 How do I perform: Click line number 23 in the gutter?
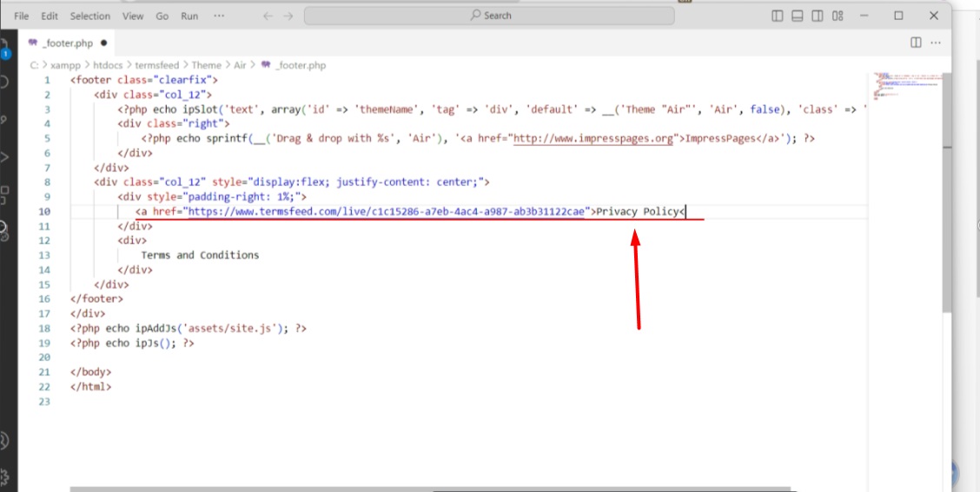[x=43, y=402]
